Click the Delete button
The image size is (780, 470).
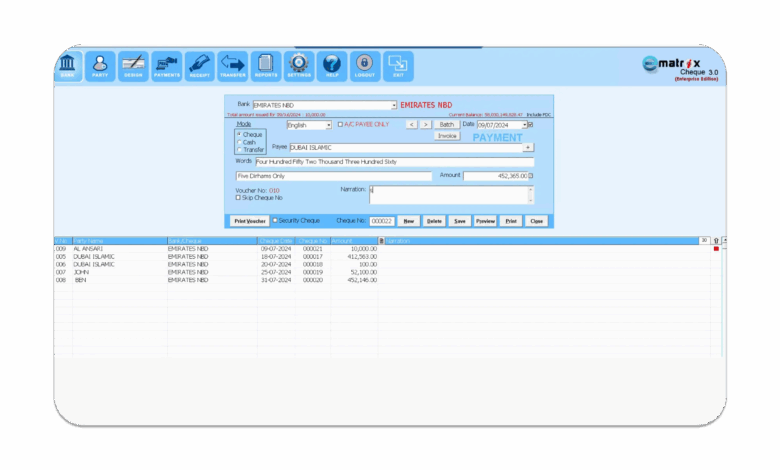[x=434, y=221]
